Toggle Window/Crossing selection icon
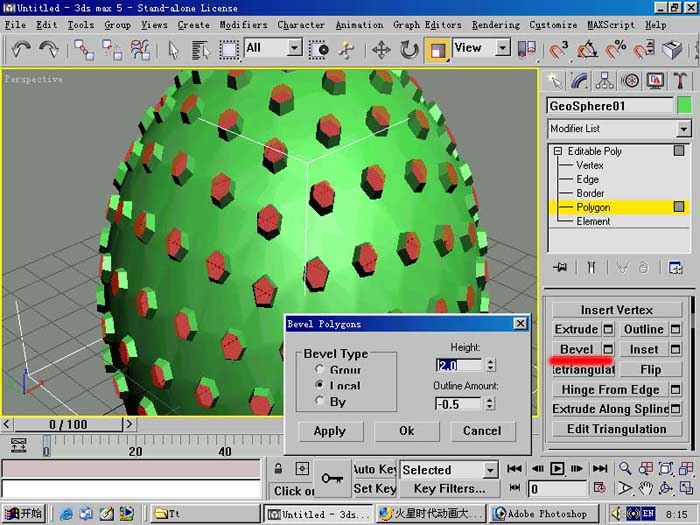The height and width of the screenshot is (525, 700). [x=319, y=50]
